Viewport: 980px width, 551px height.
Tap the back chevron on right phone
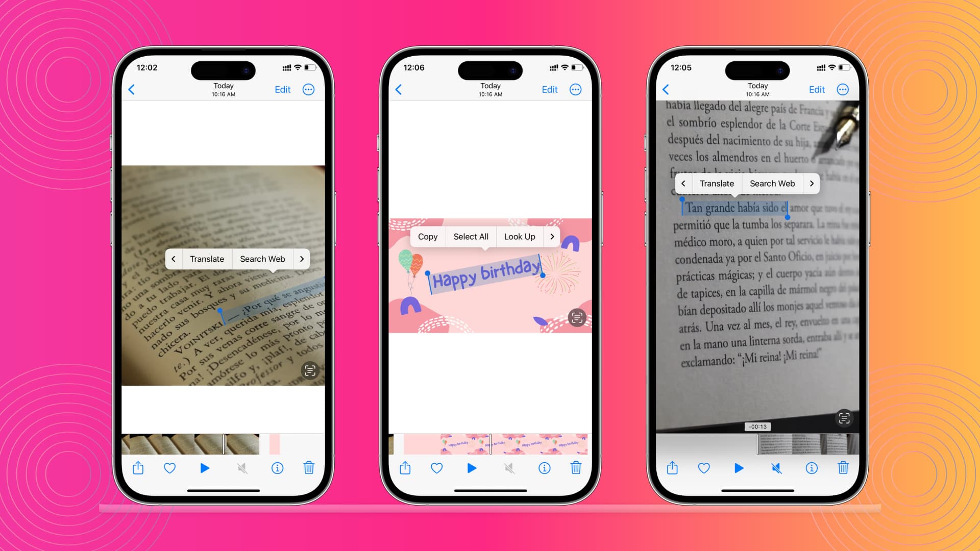pos(666,89)
